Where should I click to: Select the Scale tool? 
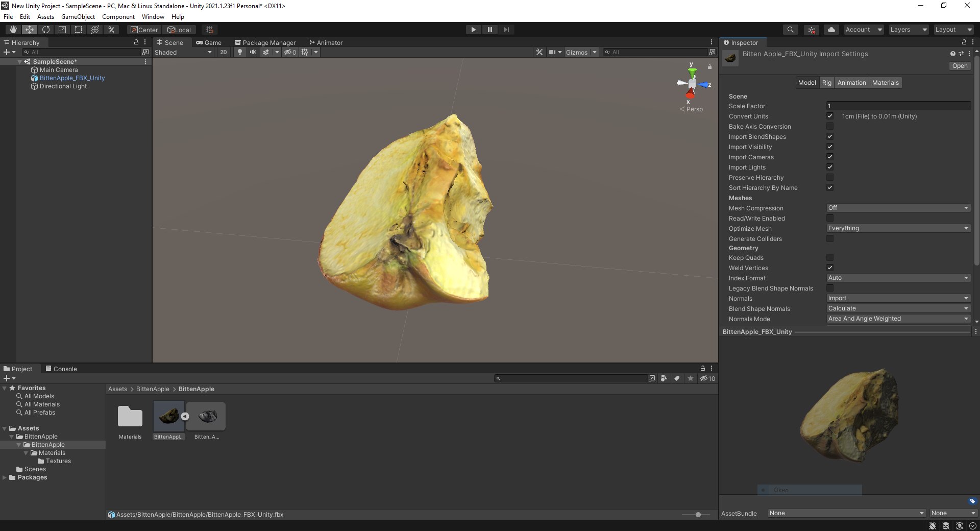click(62, 30)
